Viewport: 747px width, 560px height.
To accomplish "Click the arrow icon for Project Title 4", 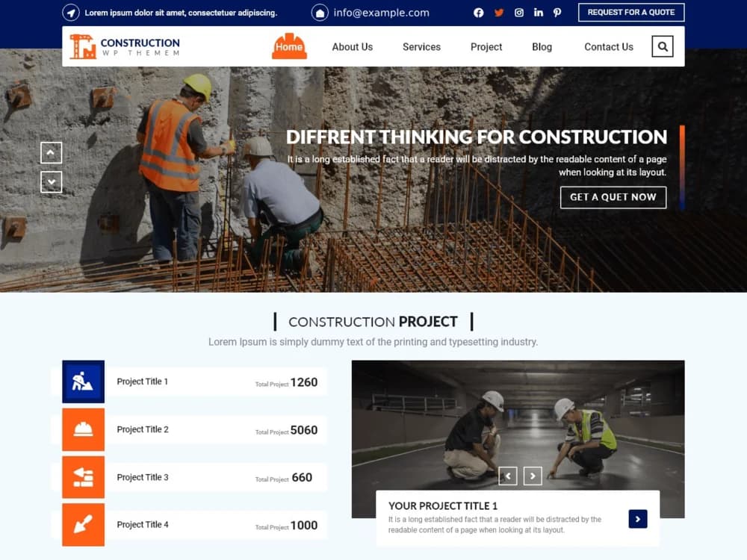I will (x=82, y=525).
